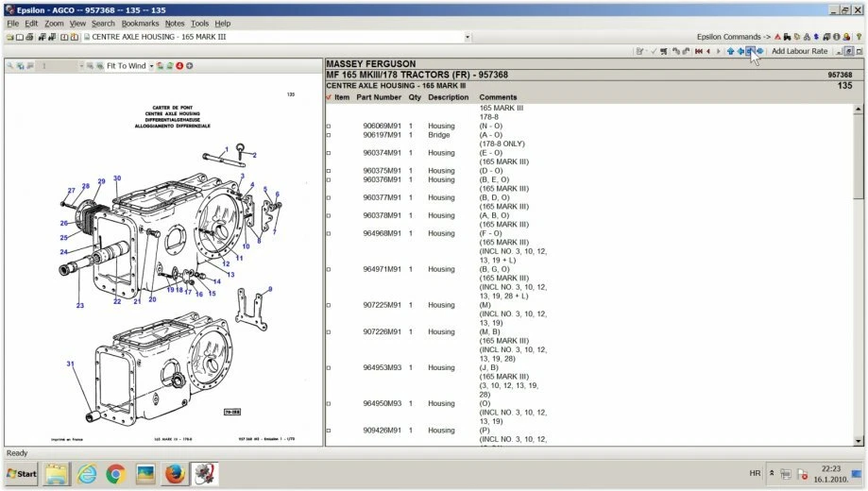Click the blue left arrow navigation icon
This screenshot has height=491, width=868.
740,51
